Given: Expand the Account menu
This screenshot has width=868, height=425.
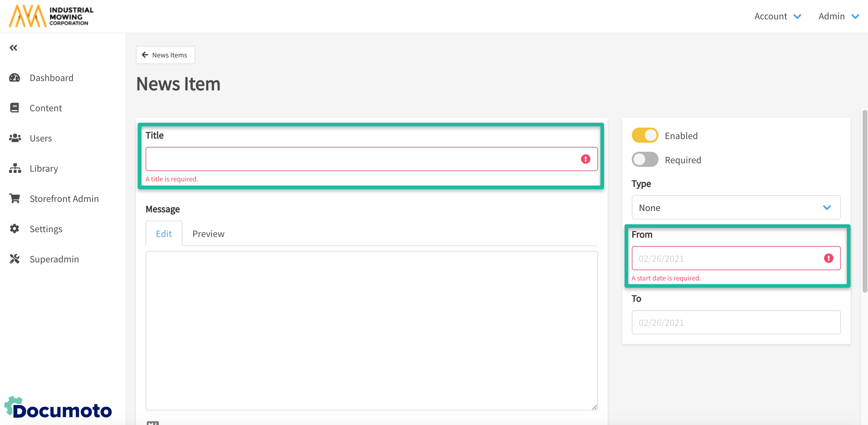Looking at the screenshot, I should click(777, 16).
